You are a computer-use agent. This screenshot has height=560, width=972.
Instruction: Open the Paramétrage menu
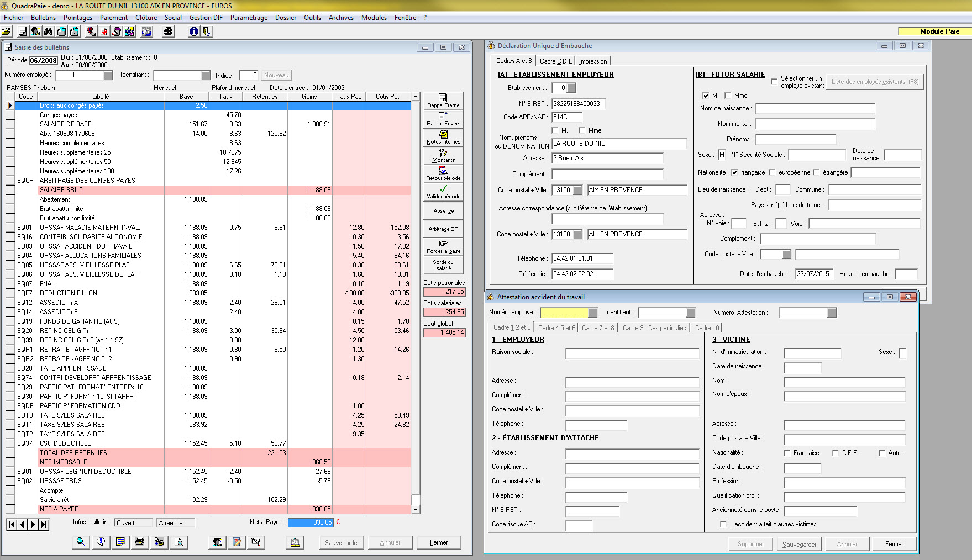pyautogui.click(x=249, y=18)
